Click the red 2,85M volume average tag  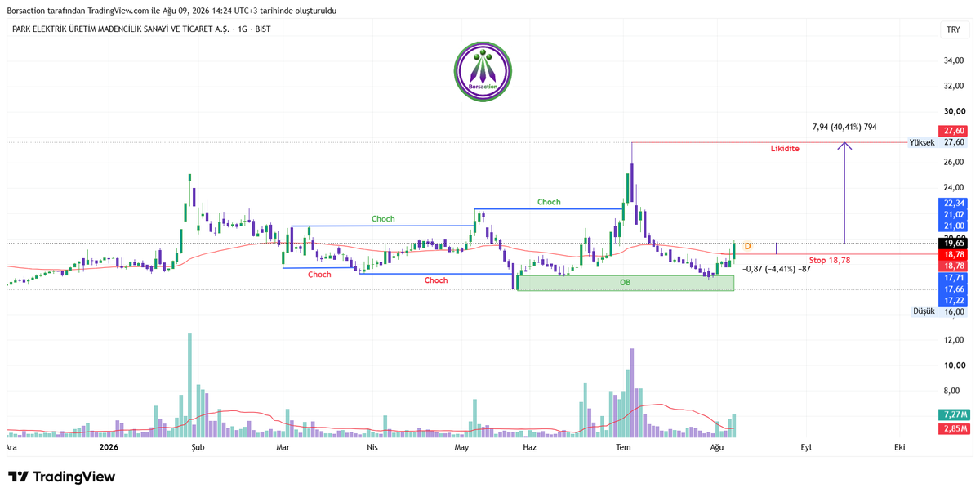[954, 428]
